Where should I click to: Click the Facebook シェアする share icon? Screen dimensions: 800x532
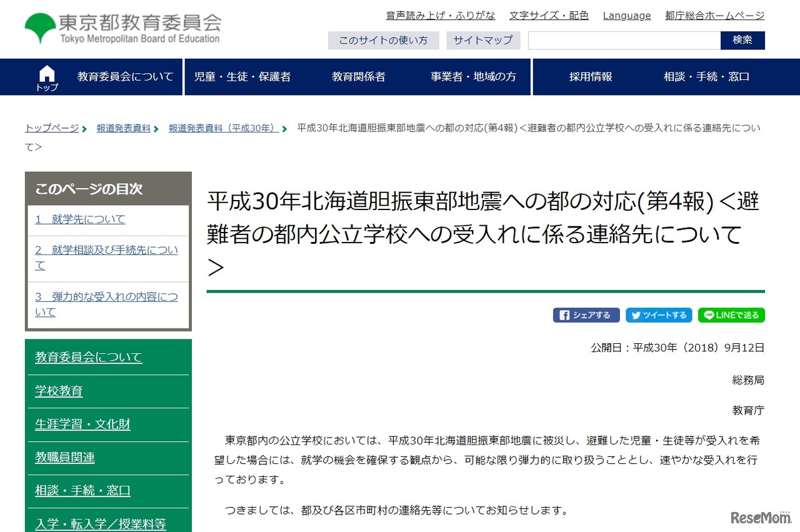pos(586,315)
